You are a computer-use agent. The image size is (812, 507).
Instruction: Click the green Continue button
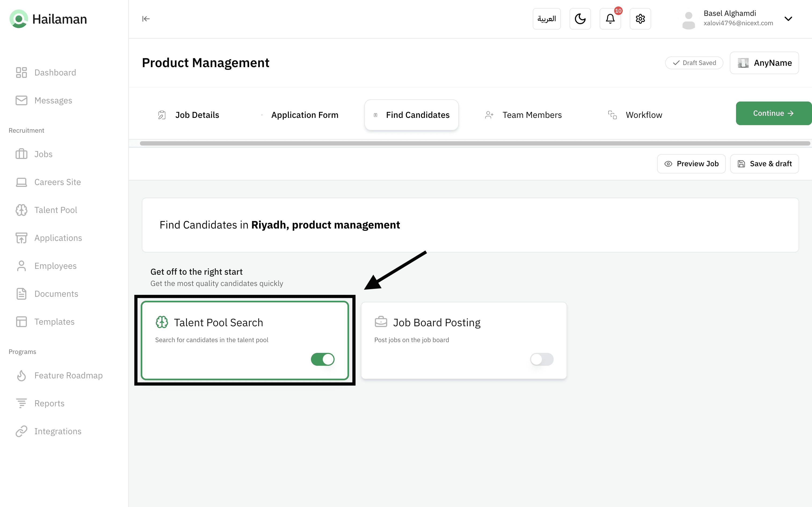773,113
